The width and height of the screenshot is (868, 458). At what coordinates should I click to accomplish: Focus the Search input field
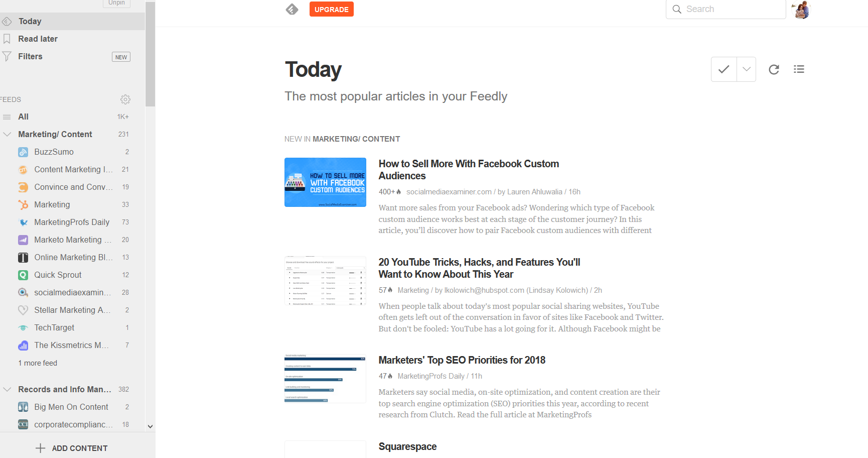click(726, 9)
